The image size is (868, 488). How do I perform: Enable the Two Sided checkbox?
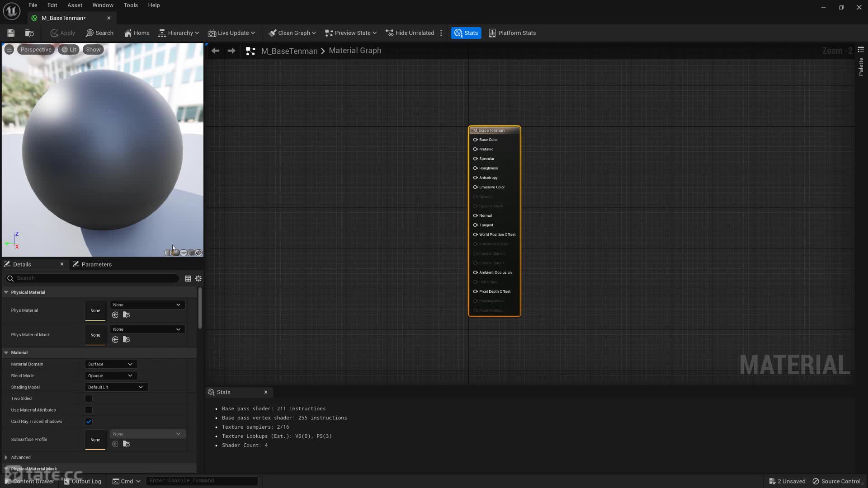coord(89,399)
